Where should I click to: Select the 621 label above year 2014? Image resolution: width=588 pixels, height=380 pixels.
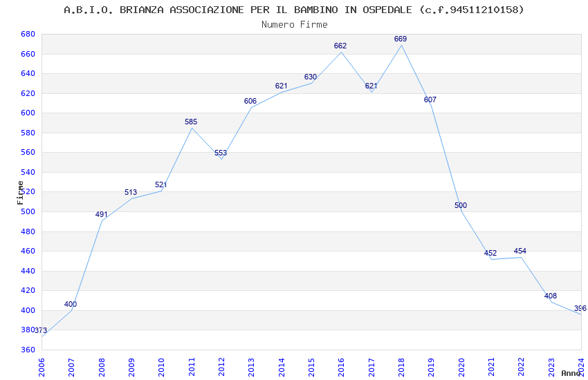[282, 86]
